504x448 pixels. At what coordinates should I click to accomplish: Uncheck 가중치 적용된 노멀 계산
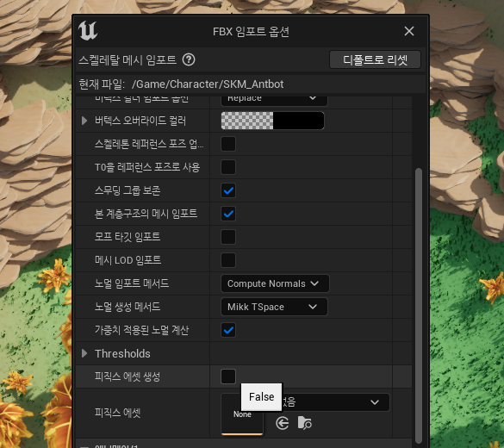[x=228, y=330]
